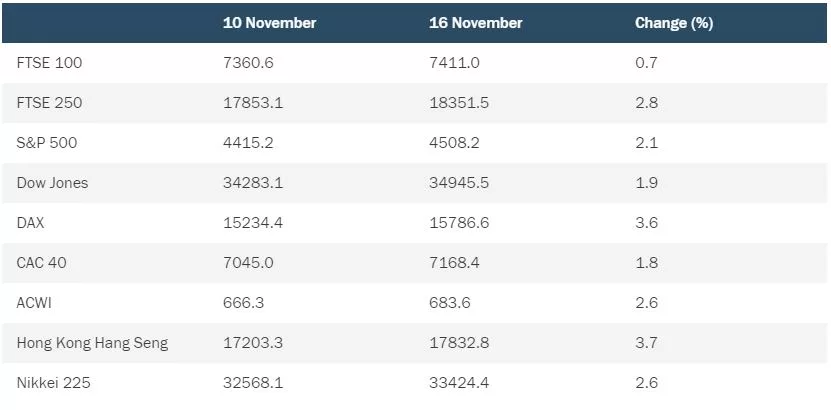Select the DAX row label
This screenshot has height=410, width=831.
click(31, 222)
